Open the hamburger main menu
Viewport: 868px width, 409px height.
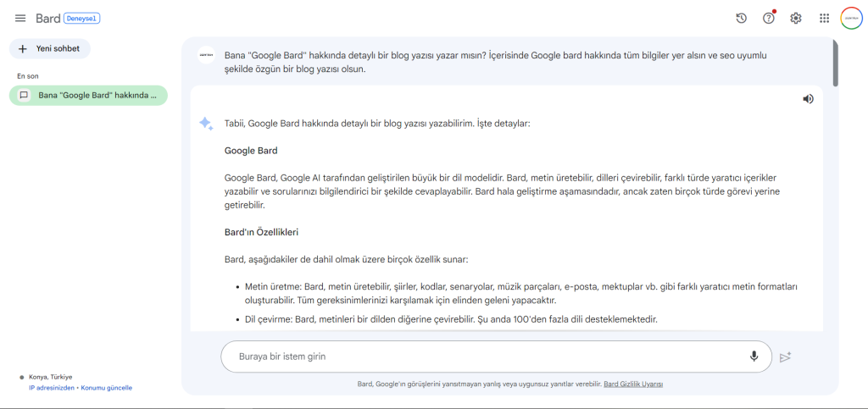click(x=20, y=19)
